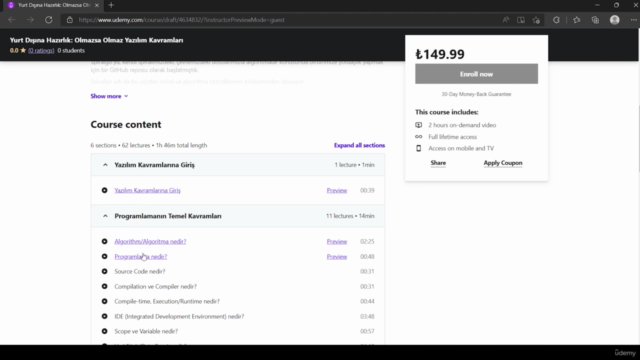Click Expand all sections
The height and width of the screenshot is (360, 640).
[x=359, y=145]
